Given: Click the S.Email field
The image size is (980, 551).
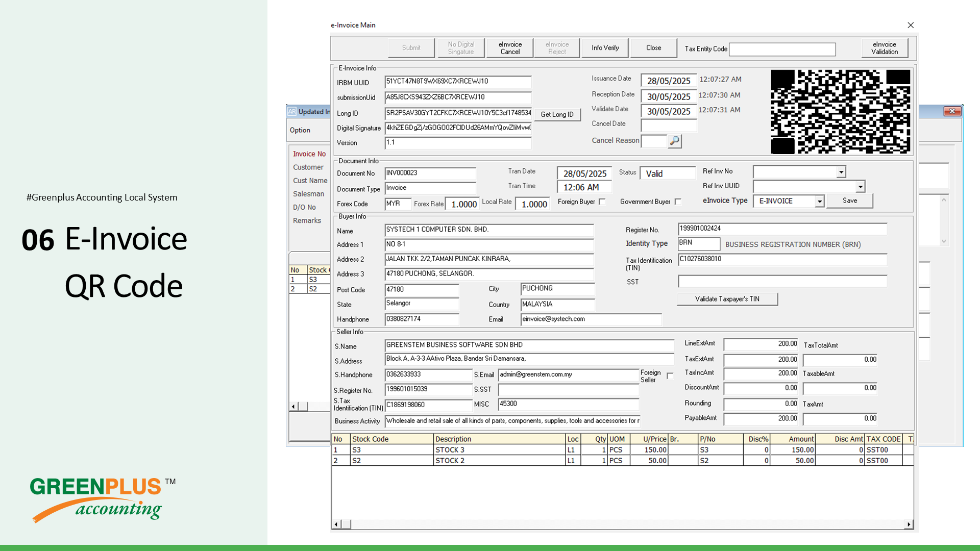Looking at the screenshot, I should tap(569, 375).
